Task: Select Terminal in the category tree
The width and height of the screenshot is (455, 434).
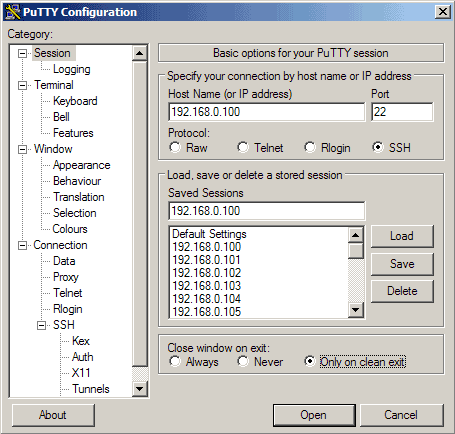Action: (x=54, y=85)
